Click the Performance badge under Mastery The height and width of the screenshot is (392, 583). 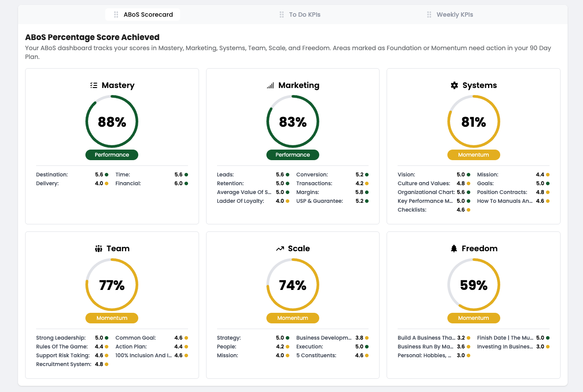(x=112, y=155)
